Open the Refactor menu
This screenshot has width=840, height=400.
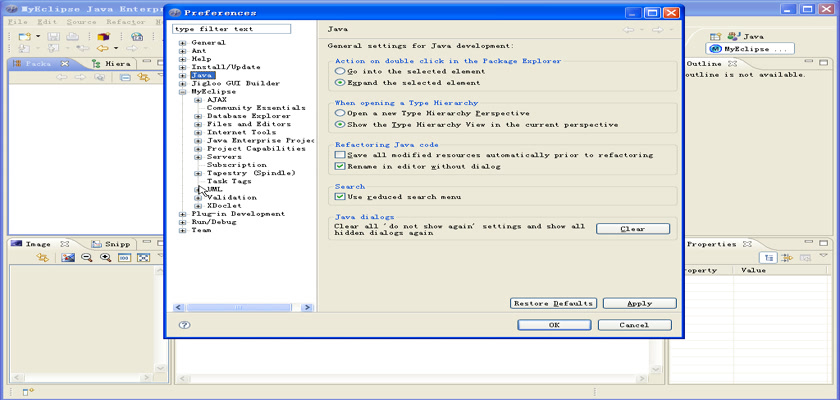(125, 22)
